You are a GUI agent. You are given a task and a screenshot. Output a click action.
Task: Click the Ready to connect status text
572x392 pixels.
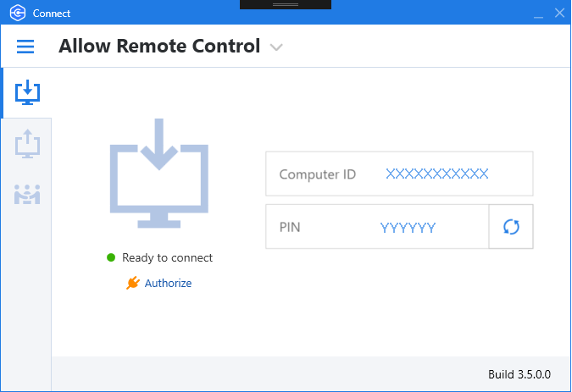[x=168, y=257]
